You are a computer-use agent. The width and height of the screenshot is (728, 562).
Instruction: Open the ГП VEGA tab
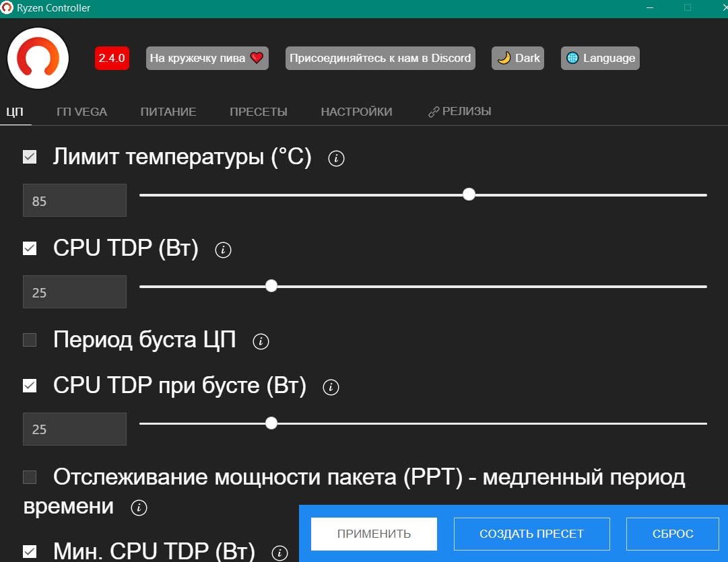(81, 112)
